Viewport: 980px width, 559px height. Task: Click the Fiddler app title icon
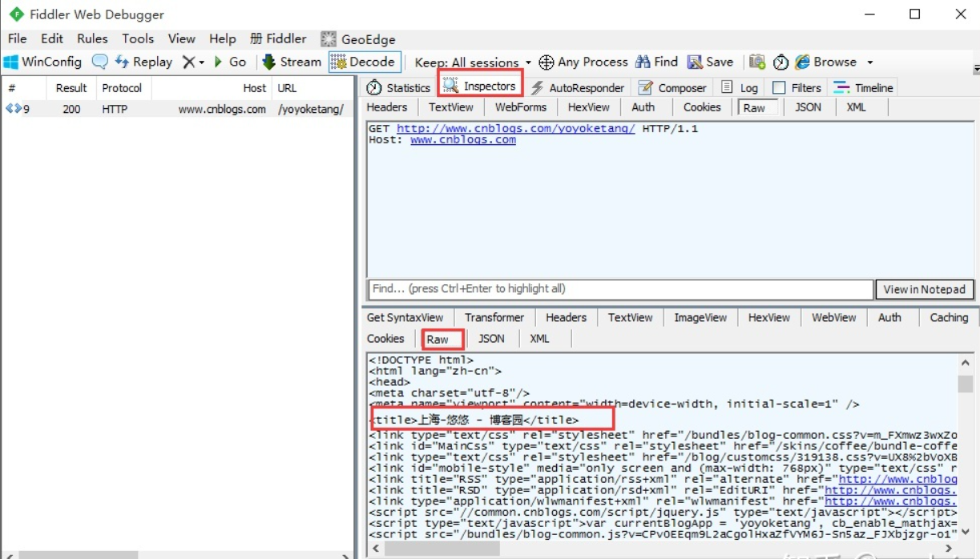point(15,14)
